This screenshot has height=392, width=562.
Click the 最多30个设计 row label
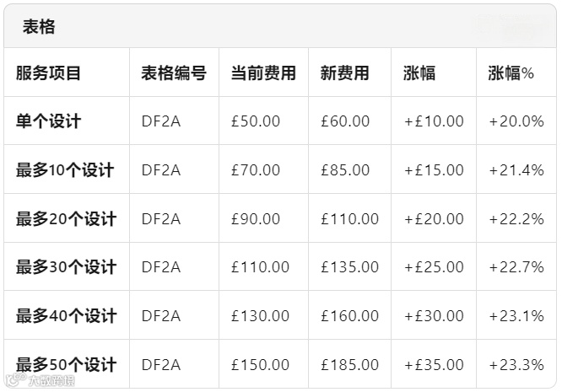66,267
